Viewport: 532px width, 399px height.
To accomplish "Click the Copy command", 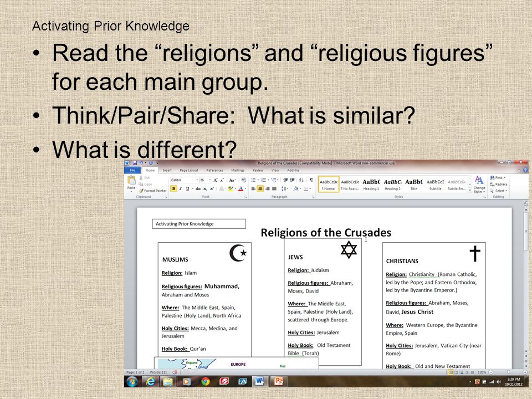I will click(145, 184).
